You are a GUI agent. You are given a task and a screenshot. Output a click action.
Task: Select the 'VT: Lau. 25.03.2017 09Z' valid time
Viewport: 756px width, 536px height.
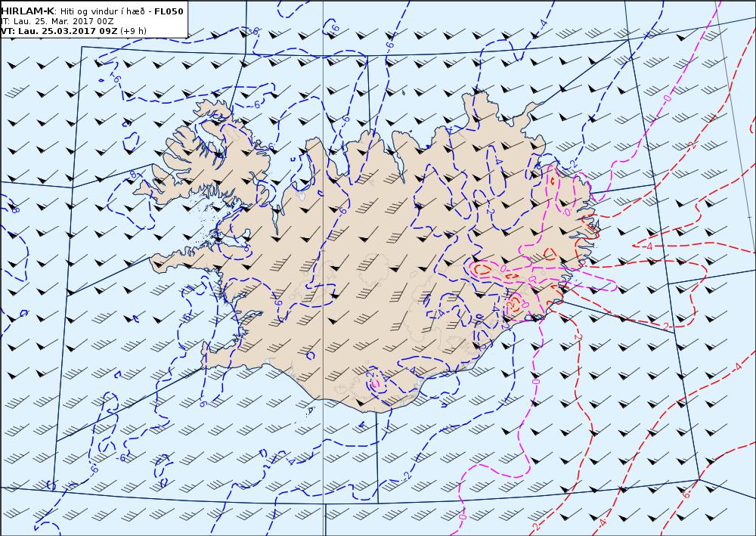[x=59, y=31]
